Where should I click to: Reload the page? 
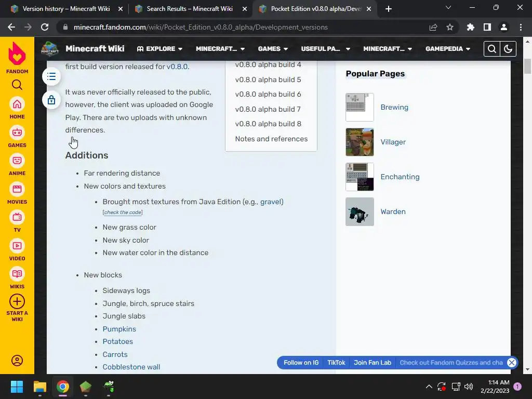45,27
